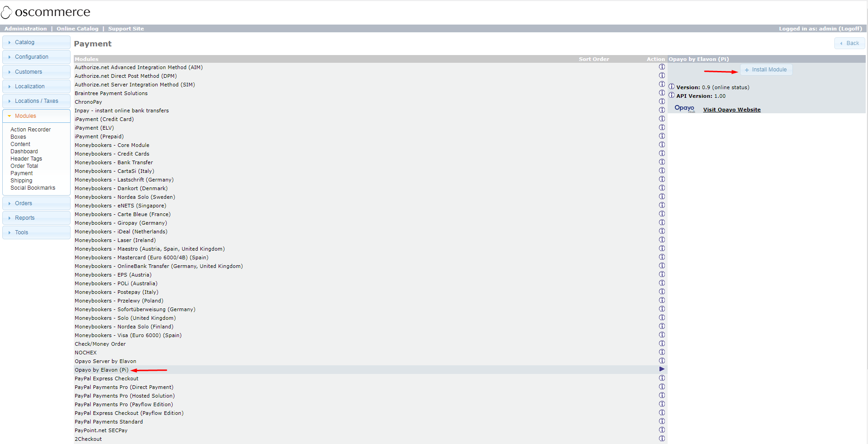
Task: Select iPayment (Prepaid) row
Action: click(x=370, y=136)
